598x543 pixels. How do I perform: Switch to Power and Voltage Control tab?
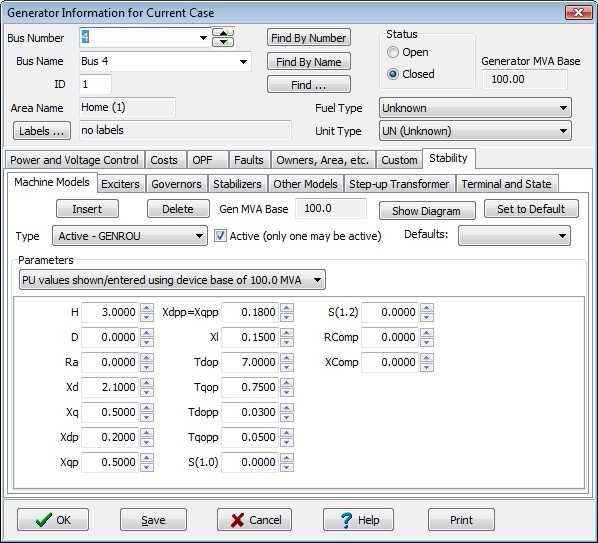[x=74, y=160]
